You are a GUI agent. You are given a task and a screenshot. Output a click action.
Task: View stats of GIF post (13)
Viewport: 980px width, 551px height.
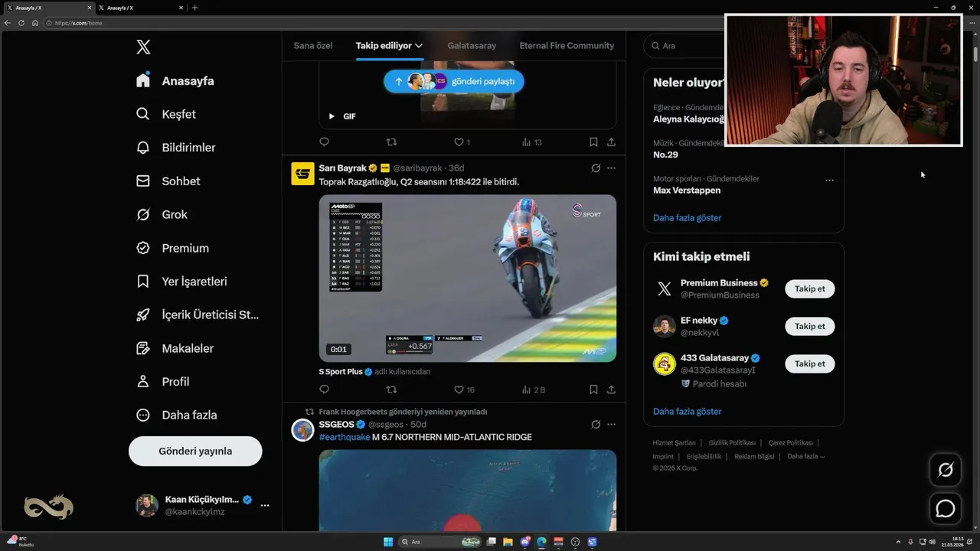(531, 142)
